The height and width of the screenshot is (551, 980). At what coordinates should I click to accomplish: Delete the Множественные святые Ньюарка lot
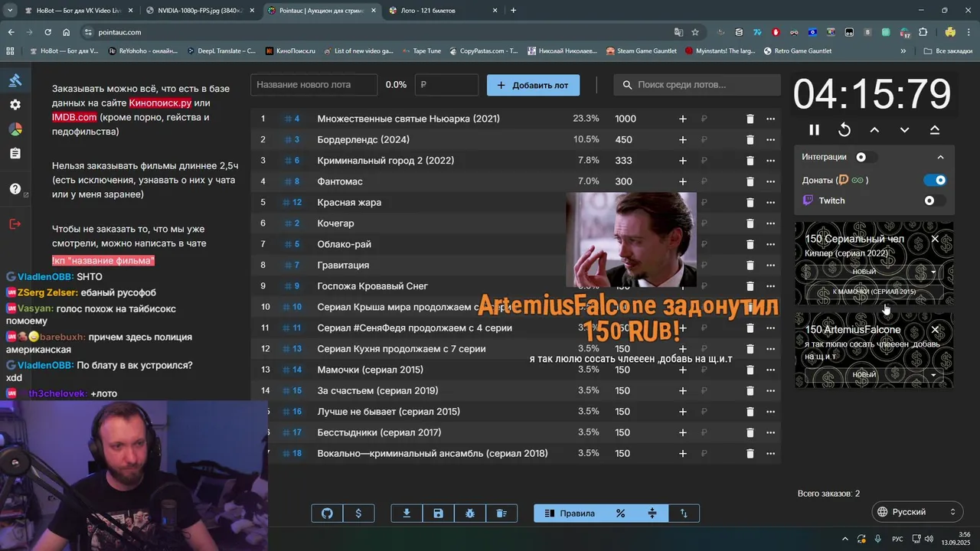[x=750, y=119]
